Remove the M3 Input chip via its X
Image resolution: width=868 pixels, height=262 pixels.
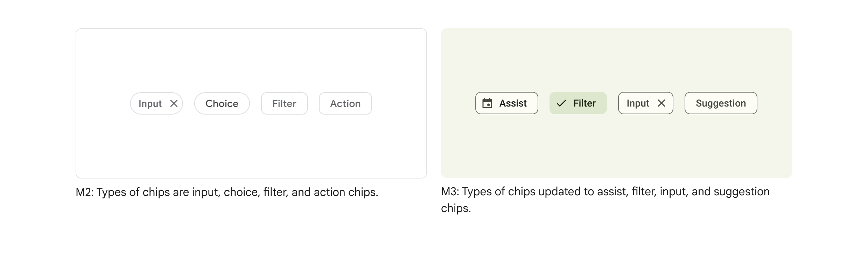coord(661,103)
